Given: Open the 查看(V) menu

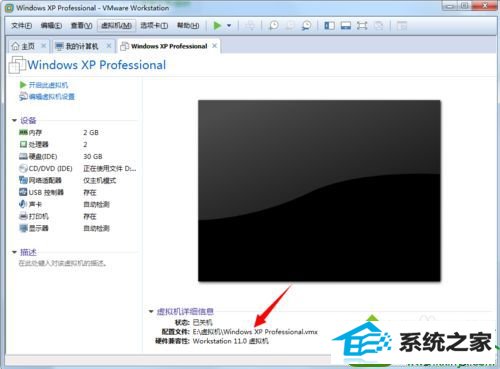Looking at the screenshot, I should click(81, 25).
